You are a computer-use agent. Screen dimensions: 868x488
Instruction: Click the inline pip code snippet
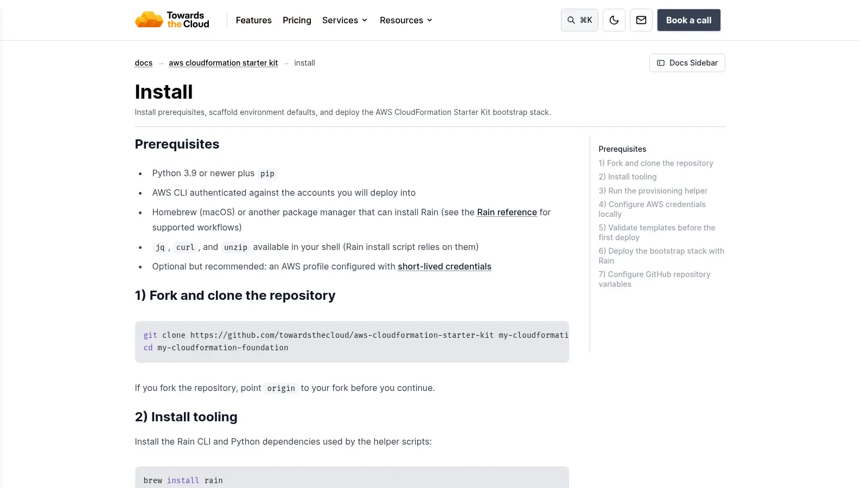point(267,174)
